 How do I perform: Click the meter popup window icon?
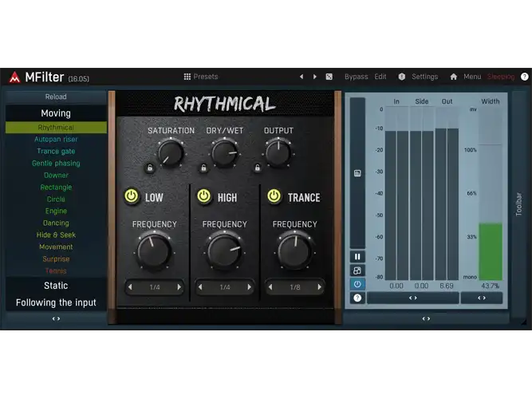357,271
